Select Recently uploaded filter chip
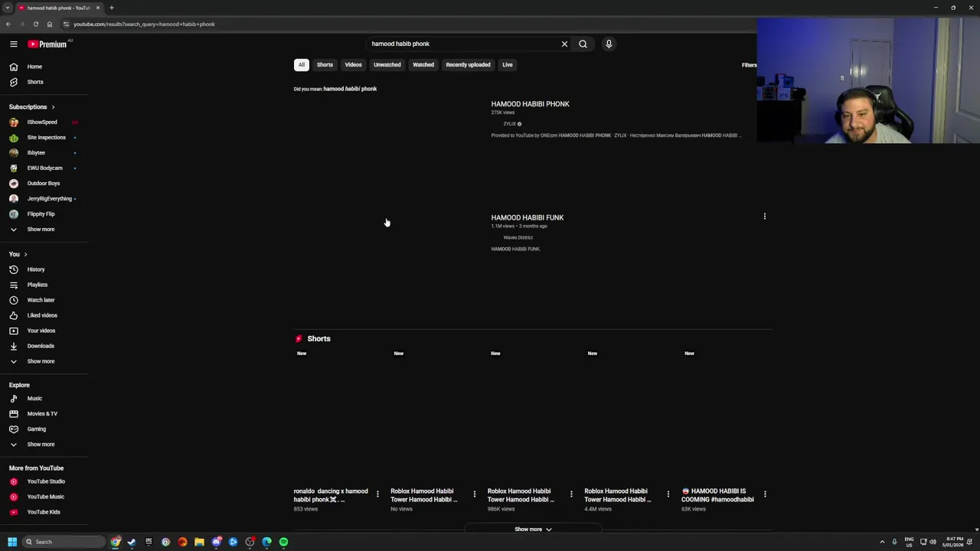 coord(468,65)
